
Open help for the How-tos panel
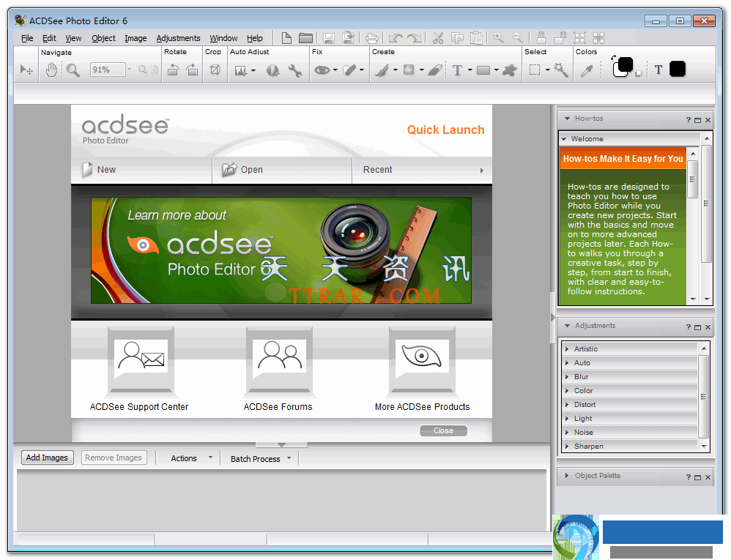(x=688, y=120)
